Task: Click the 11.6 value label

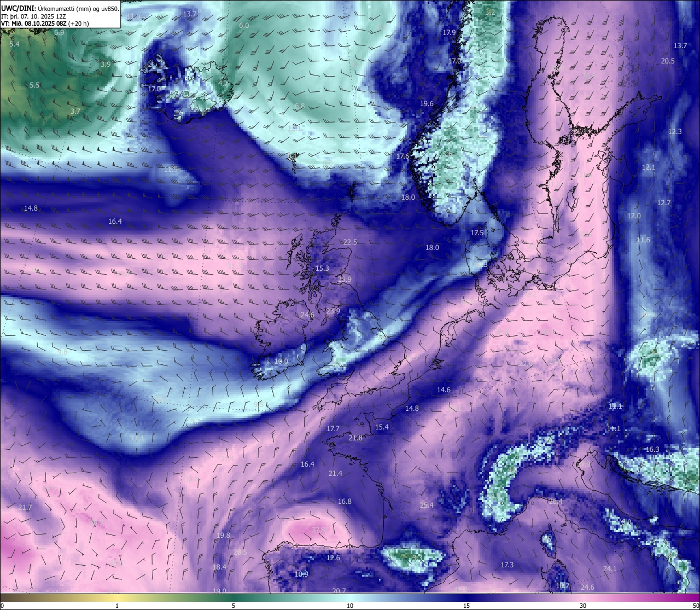Action: tap(643, 240)
